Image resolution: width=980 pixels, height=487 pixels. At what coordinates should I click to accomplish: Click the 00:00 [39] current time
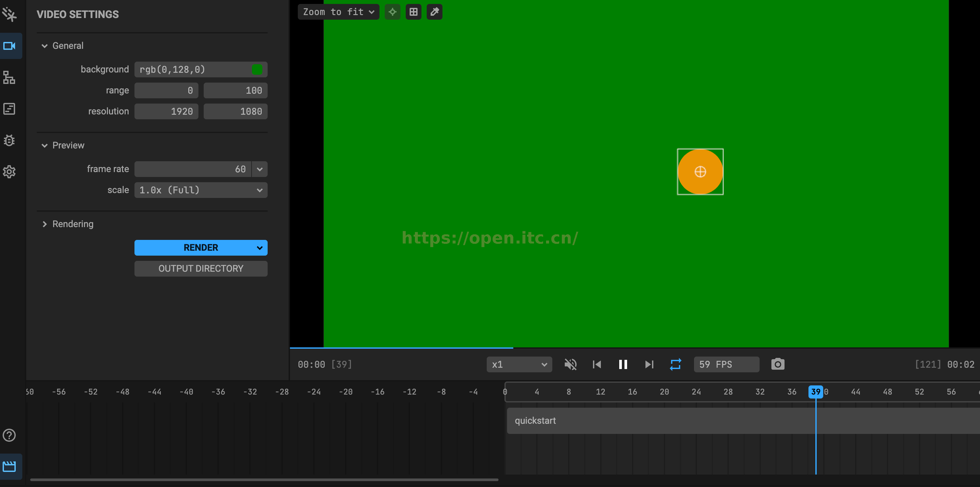coord(325,364)
